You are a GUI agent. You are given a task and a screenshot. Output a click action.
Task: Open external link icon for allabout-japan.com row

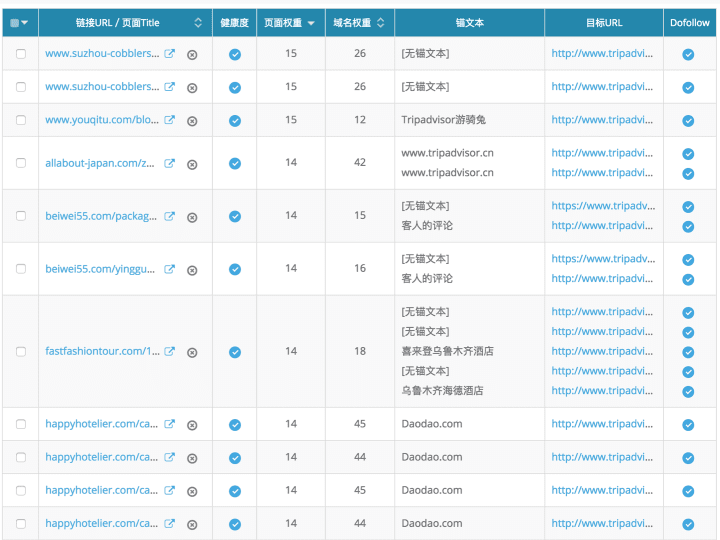point(169,163)
